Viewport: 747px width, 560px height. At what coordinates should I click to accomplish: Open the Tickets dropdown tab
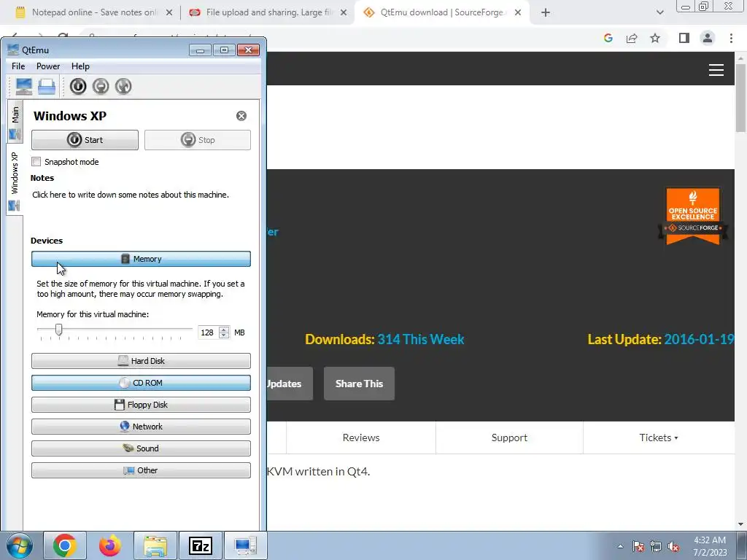coord(659,437)
